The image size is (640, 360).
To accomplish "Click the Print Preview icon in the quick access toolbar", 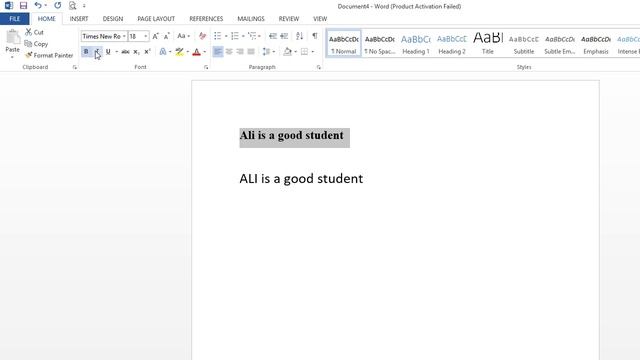I will coord(72,6).
